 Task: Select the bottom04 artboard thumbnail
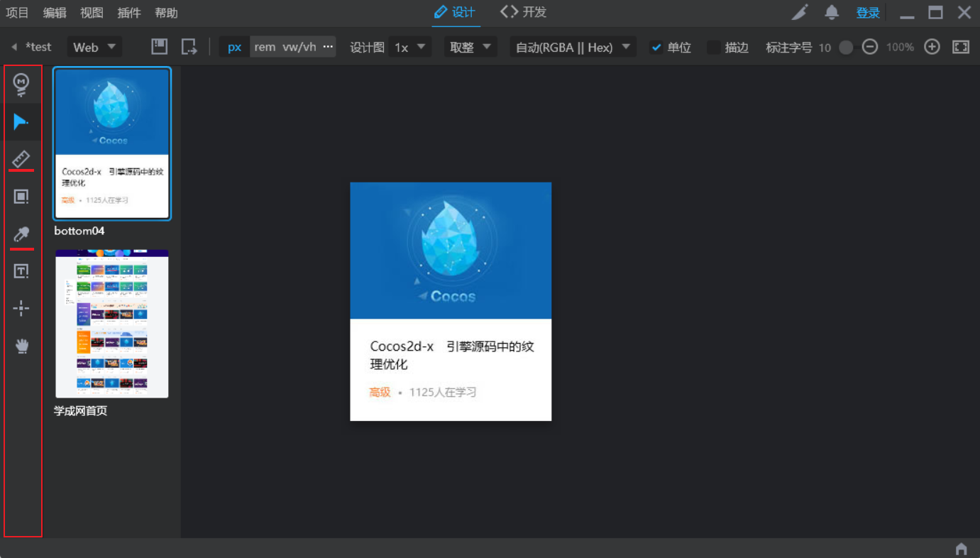[112, 144]
